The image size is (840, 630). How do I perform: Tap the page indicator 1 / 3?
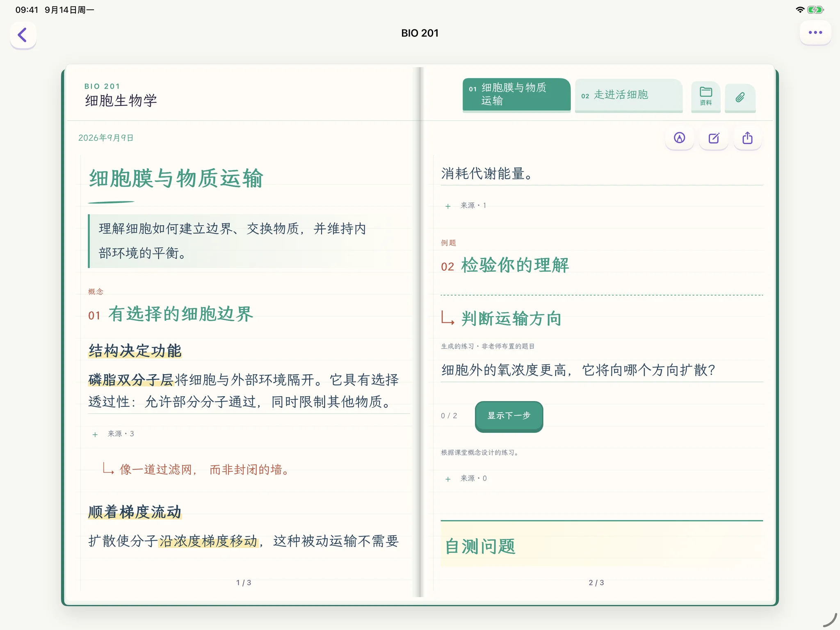pyautogui.click(x=244, y=582)
